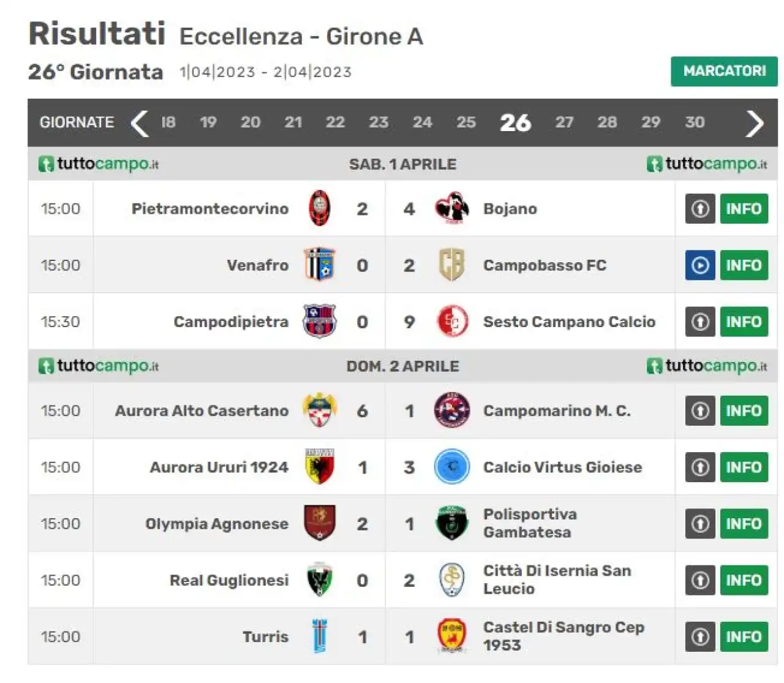Click the upload arrow icon for Pietramontecorvino match
This screenshot has width=784, height=683.
pos(700,209)
